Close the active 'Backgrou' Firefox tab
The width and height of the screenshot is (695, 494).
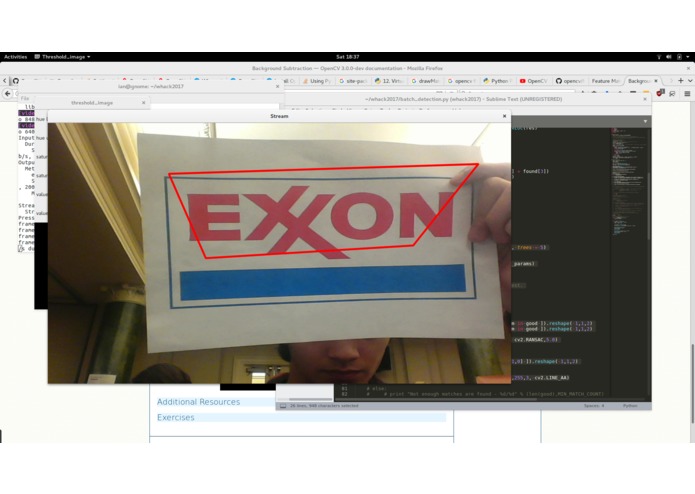point(656,81)
